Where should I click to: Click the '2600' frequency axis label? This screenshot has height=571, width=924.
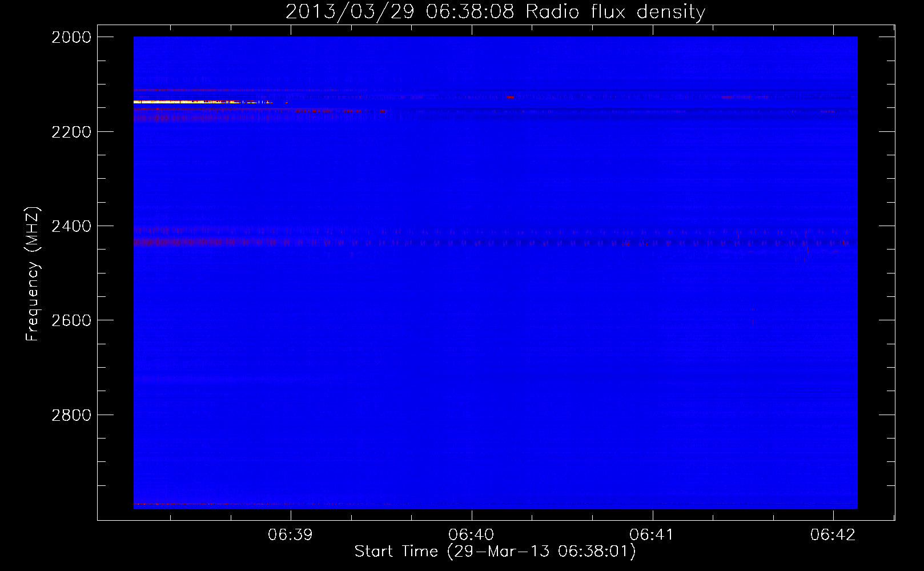point(71,320)
